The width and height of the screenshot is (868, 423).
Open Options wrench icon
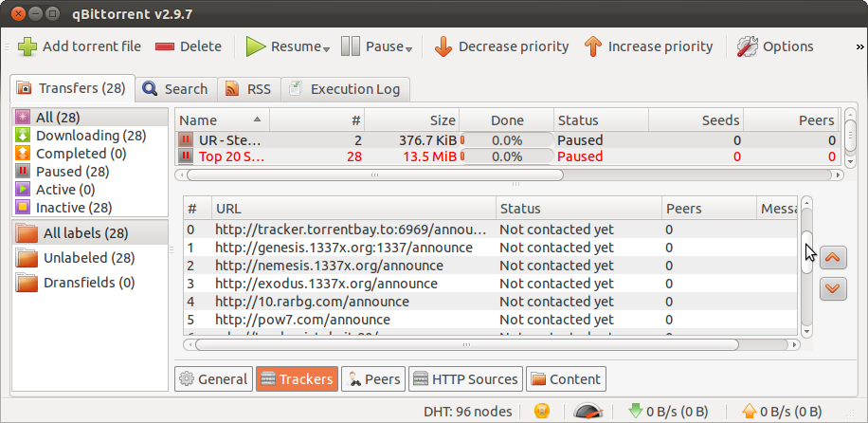tap(748, 46)
